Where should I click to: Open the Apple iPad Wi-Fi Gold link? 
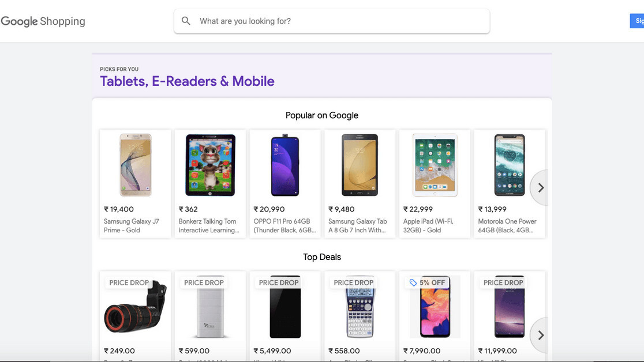428,225
